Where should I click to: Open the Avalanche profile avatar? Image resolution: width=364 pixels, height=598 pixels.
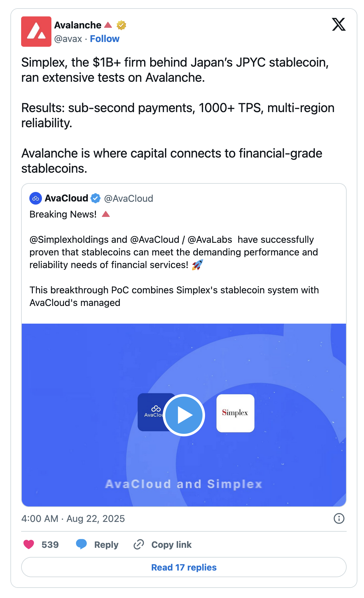click(x=36, y=32)
